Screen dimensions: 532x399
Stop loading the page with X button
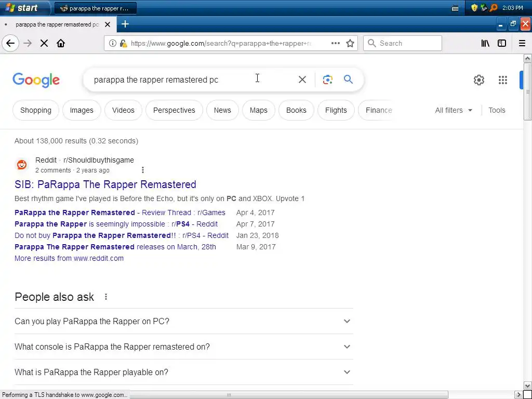44,43
